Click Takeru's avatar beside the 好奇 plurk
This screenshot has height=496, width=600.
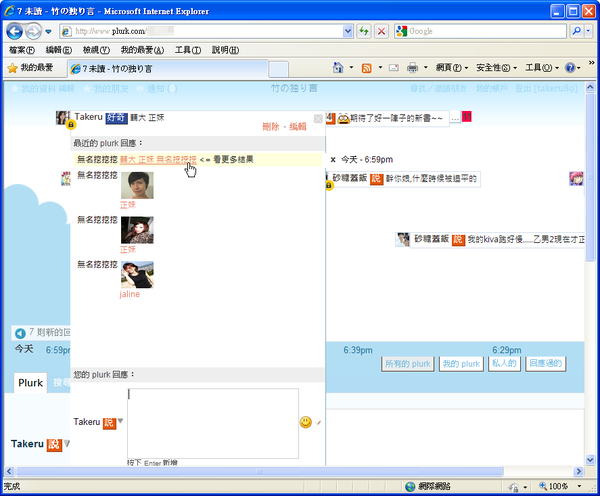tap(63, 117)
